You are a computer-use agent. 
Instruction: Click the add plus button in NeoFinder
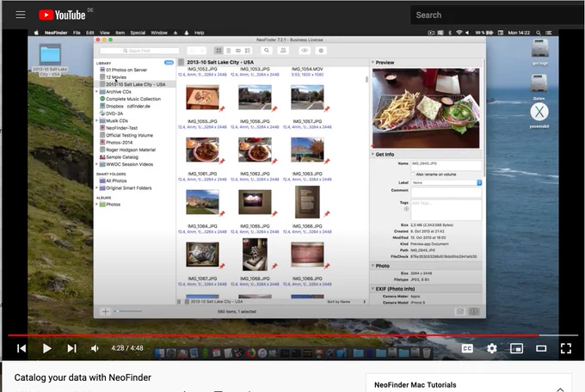coord(105,311)
